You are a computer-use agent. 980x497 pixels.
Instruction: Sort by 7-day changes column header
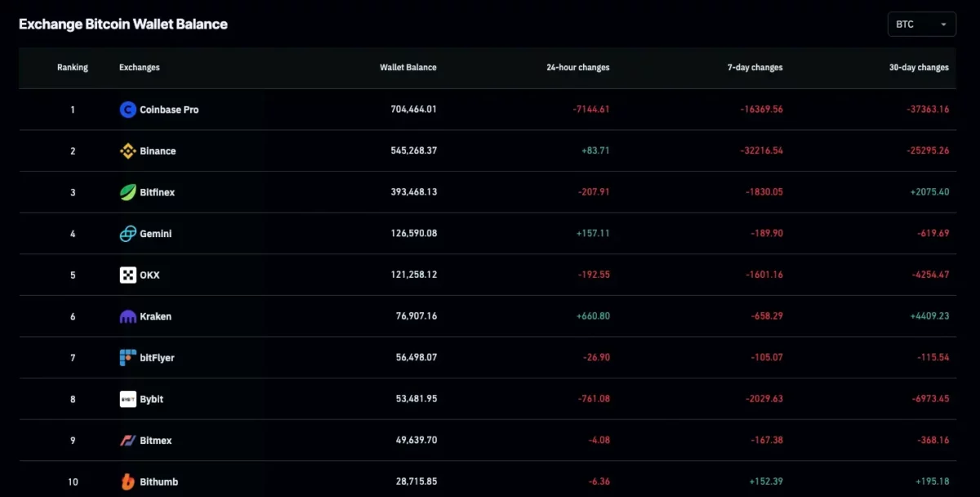click(x=755, y=68)
